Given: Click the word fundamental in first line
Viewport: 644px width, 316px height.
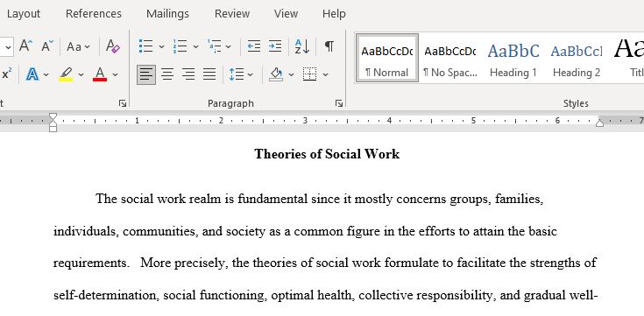Looking at the screenshot, I should coord(272,199).
